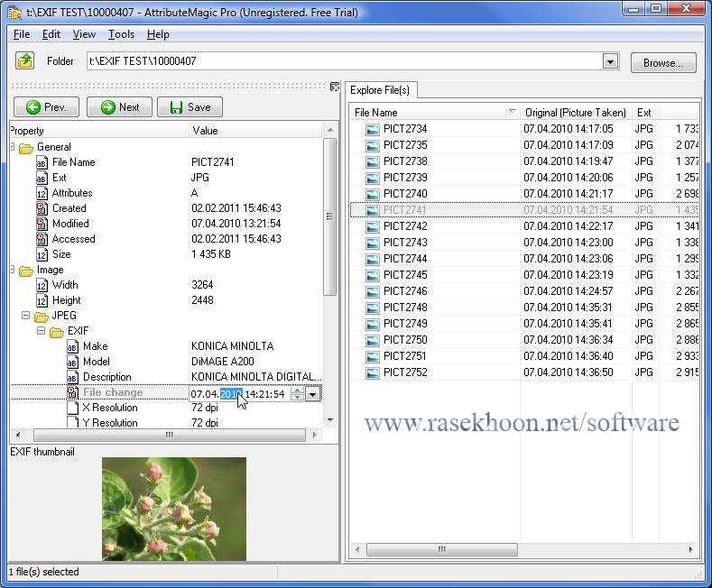Click the Created date icon
This screenshot has height=588, width=712.
(42, 208)
